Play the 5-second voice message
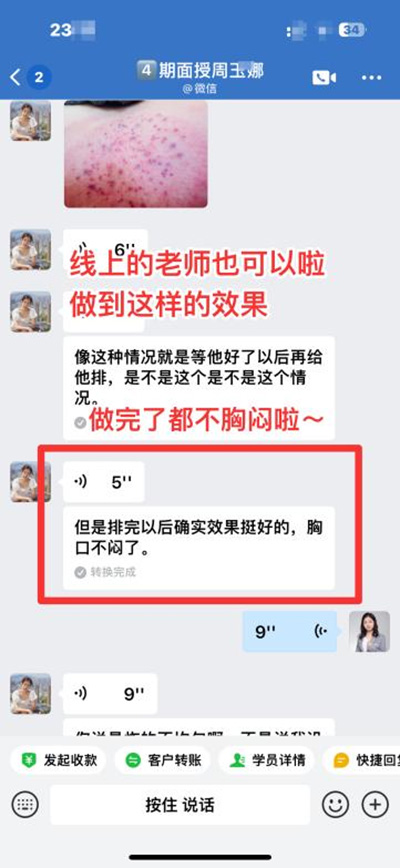400x868 pixels. pyautogui.click(x=104, y=482)
